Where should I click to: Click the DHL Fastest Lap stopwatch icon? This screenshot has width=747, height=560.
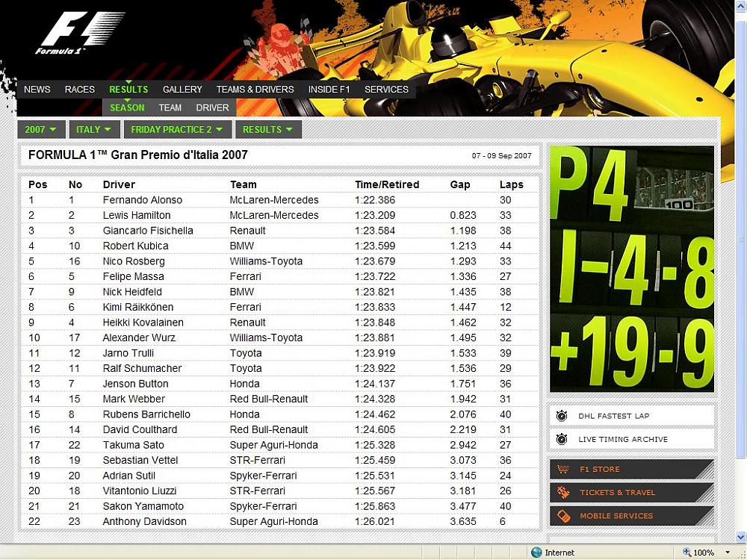(x=562, y=416)
